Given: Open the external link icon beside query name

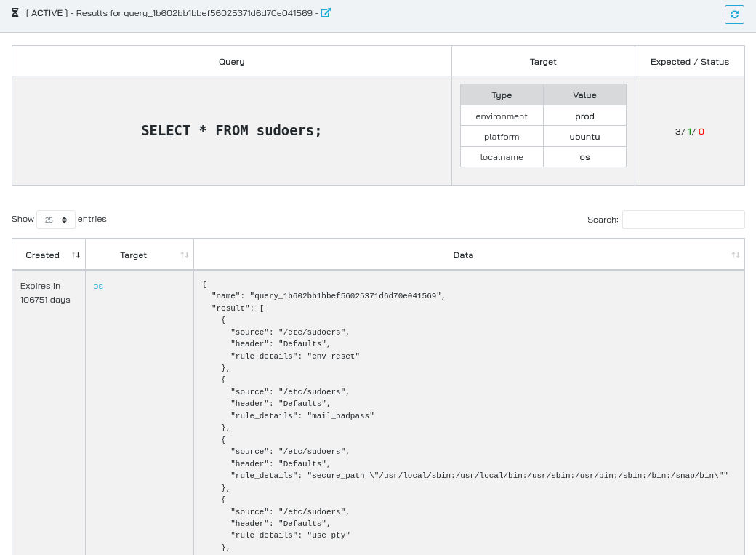Looking at the screenshot, I should click(326, 13).
